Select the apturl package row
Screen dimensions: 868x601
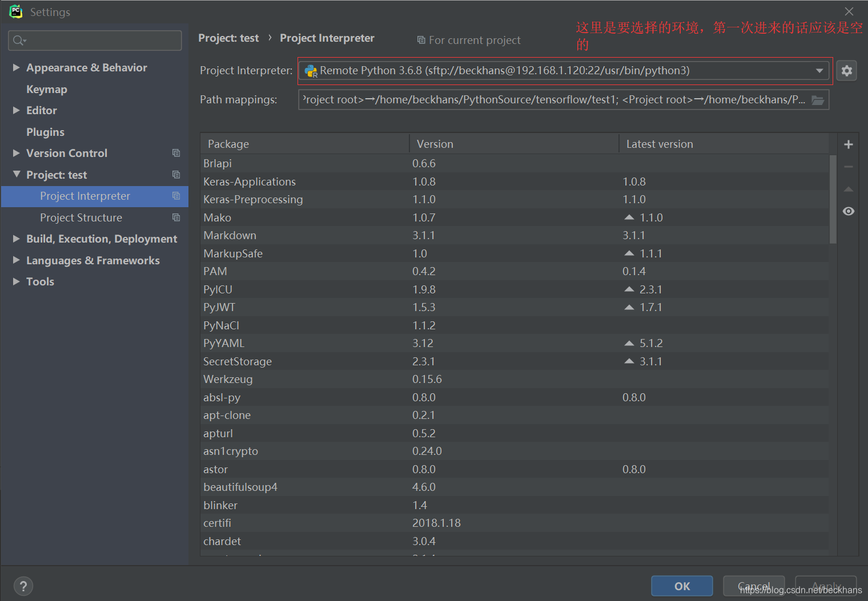(515, 433)
